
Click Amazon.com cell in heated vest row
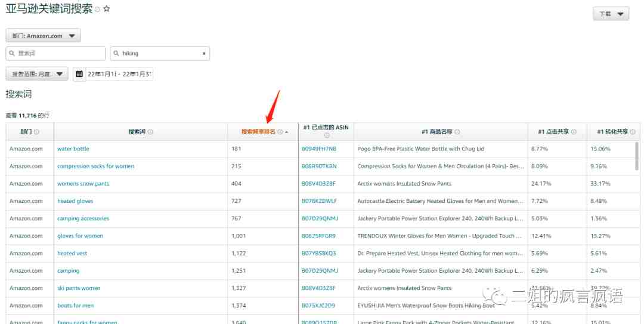pos(26,253)
